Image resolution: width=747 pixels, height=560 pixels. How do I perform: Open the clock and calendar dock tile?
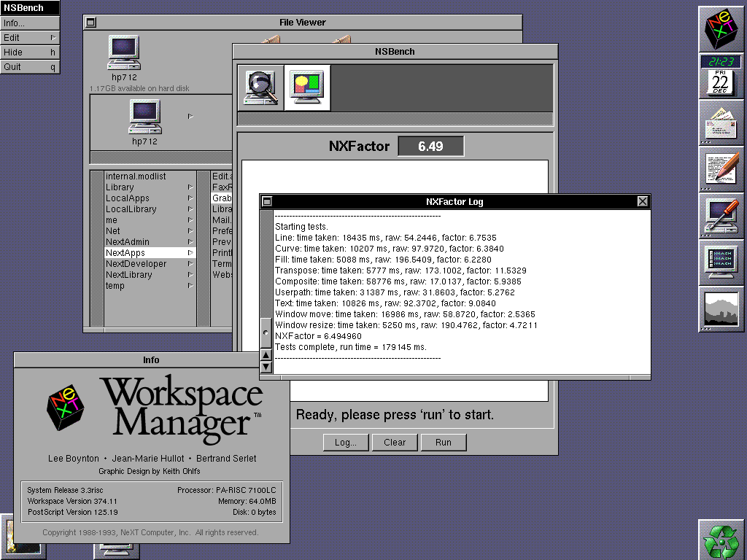[x=722, y=76]
